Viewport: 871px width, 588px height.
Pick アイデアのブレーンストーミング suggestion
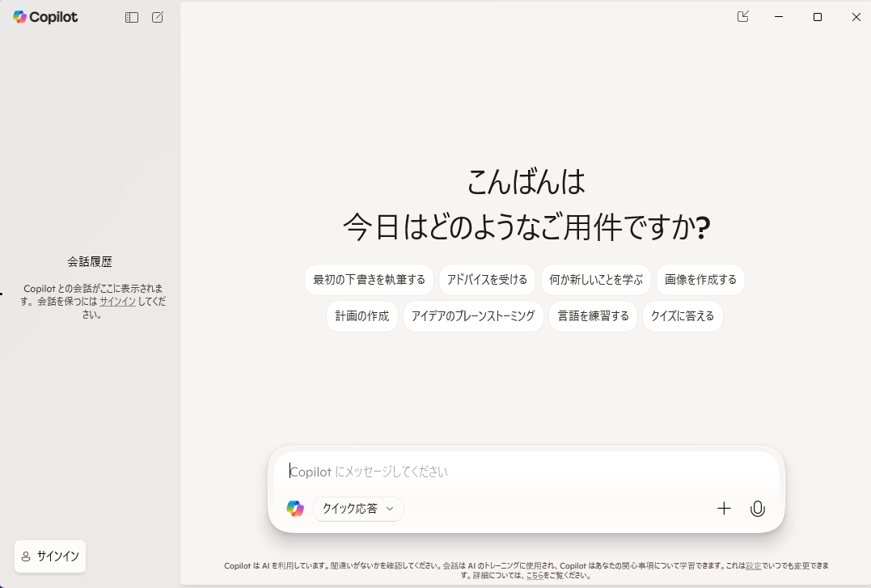(473, 316)
